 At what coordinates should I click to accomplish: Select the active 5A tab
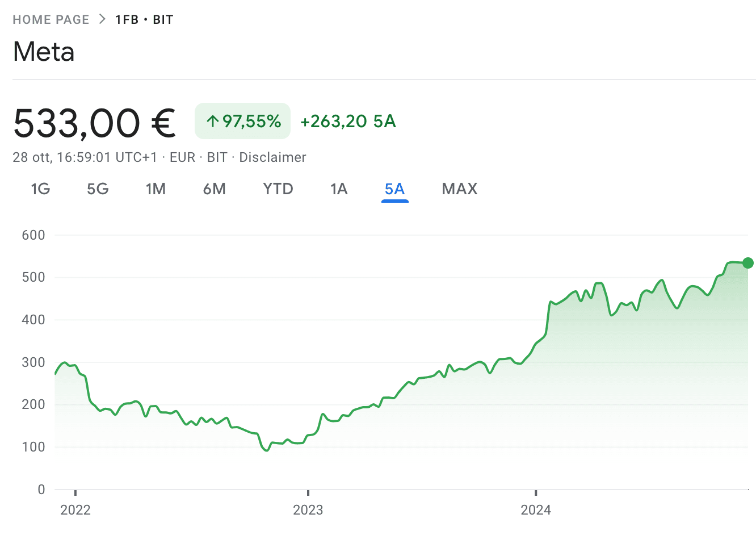click(x=394, y=189)
